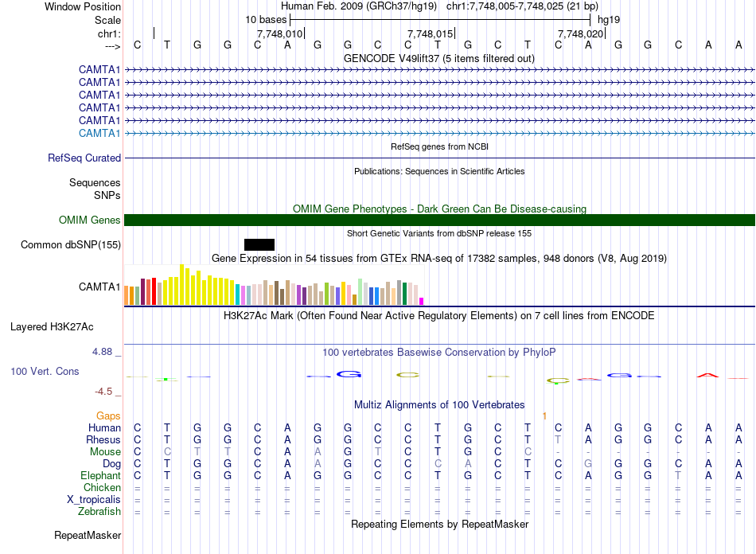This screenshot has height=554, width=756.
Task: Click the 7,748,020 position on the ruler
Action: 580,33
